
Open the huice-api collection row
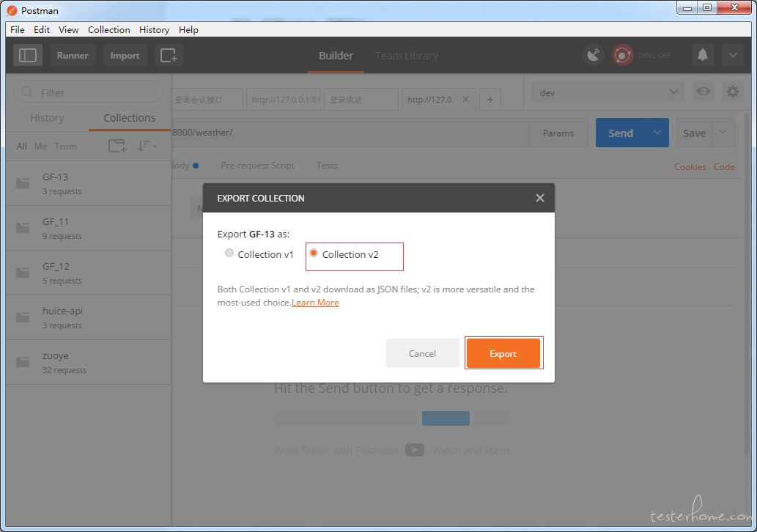(x=89, y=317)
